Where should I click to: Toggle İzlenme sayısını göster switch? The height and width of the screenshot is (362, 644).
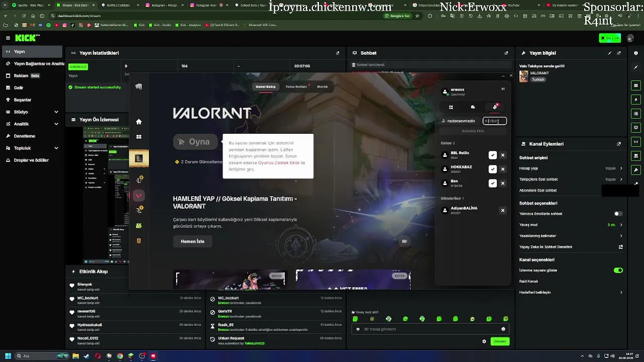pyautogui.click(x=618, y=270)
